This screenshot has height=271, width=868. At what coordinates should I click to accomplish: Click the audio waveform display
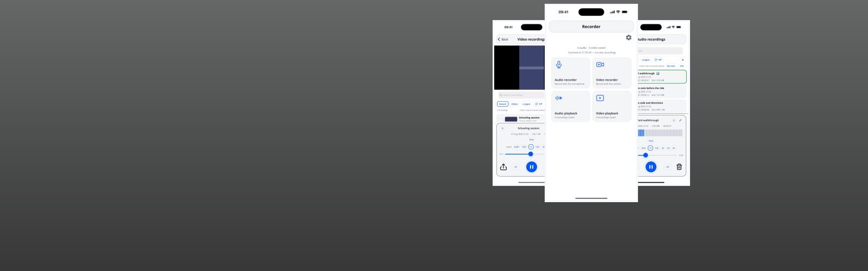[x=660, y=133]
